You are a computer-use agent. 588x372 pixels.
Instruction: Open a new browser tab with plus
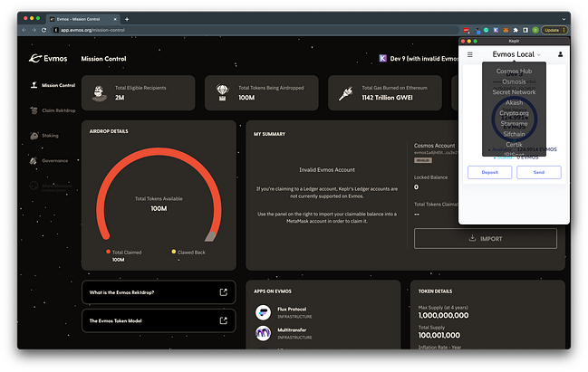tap(127, 19)
